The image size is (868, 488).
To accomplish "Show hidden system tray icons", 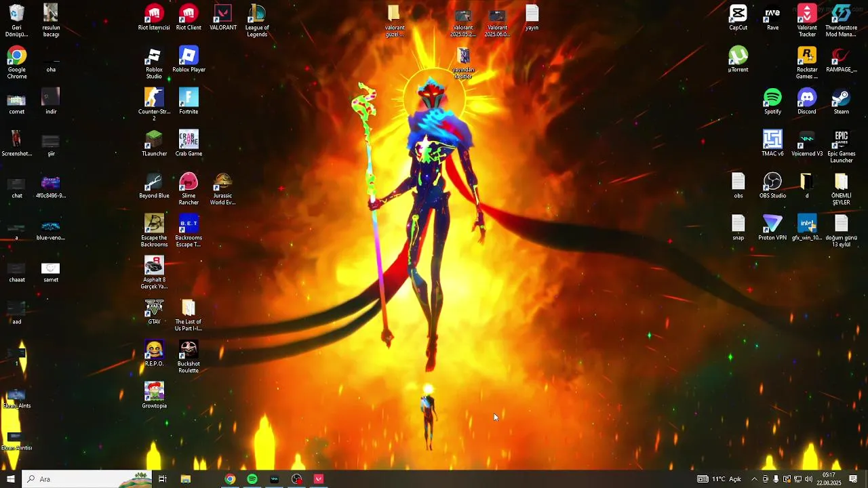I will (754, 479).
